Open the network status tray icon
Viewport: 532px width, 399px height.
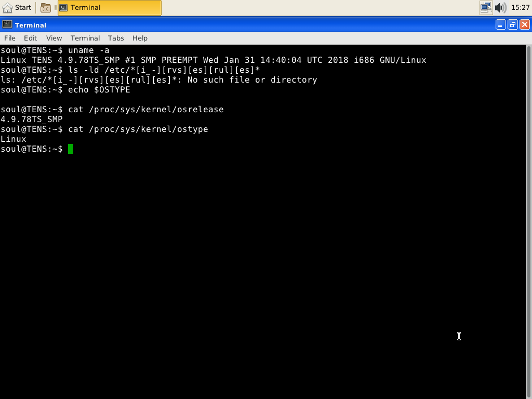(x=486, y=7)
